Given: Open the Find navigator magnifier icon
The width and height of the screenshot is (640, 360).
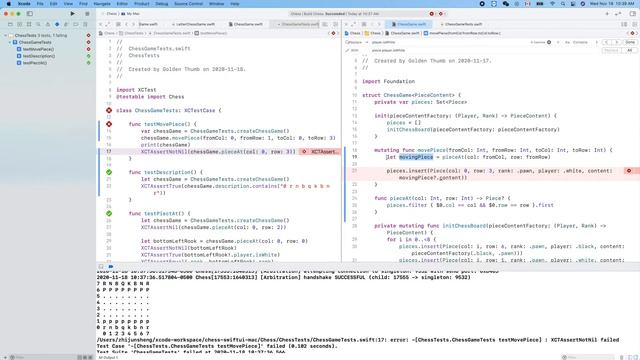Looking at the screenshot, I should [38, 24].
